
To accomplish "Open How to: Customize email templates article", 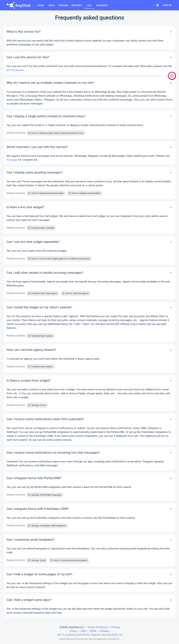I will click(69, 560).
